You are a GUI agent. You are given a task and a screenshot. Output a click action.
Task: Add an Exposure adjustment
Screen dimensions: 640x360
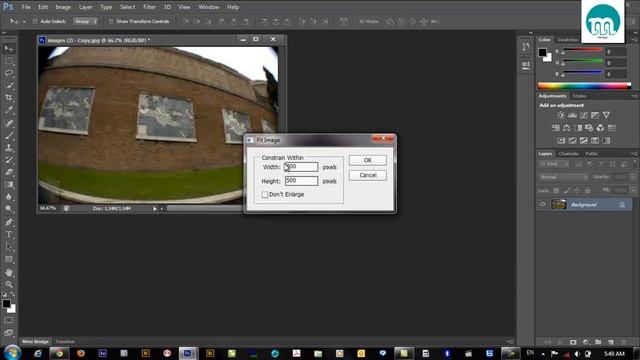[595, 116]
